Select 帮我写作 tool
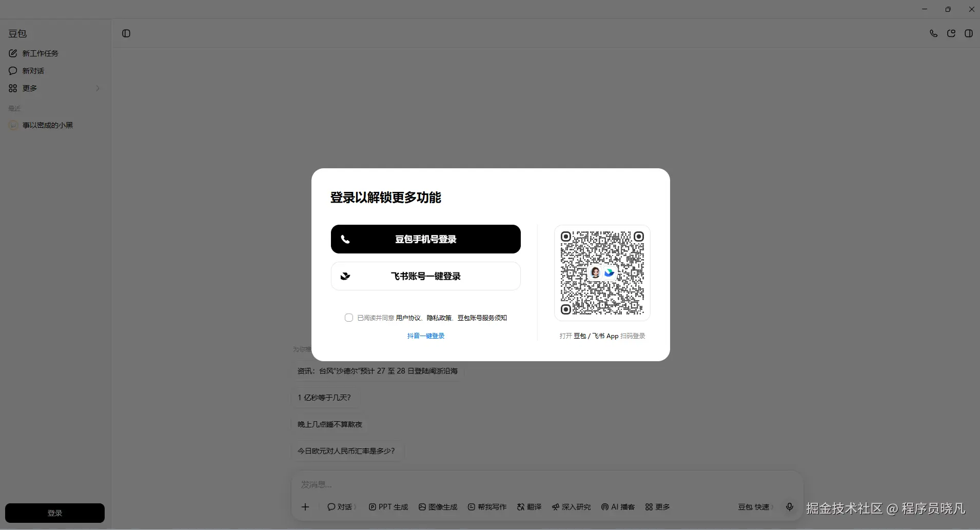 [x=487, y=507]
